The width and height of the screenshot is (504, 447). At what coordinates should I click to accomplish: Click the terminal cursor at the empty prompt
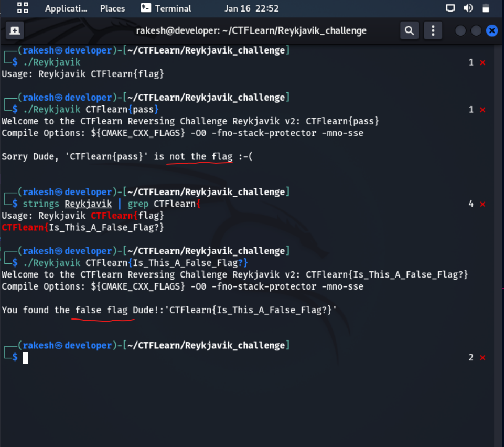tap(25, 358)
